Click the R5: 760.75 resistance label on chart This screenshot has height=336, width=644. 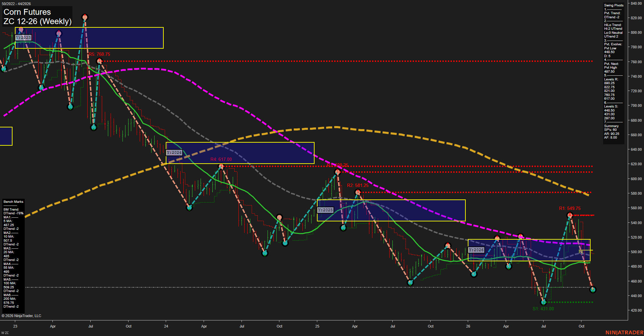coord(99,54)
